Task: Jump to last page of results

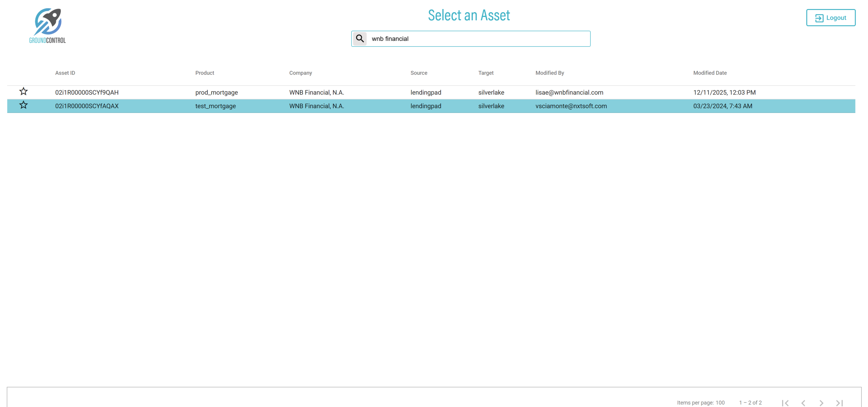Action: pyautogui.click(x=839, y=402)
